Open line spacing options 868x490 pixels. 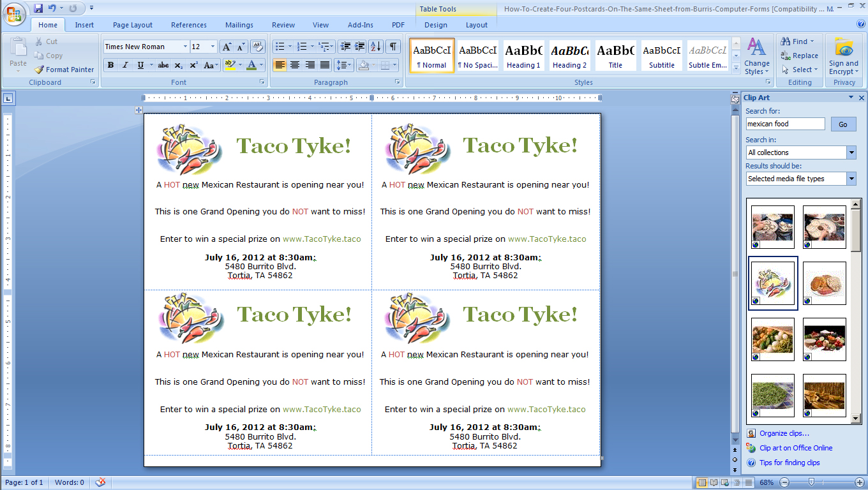tap(344, 65)
